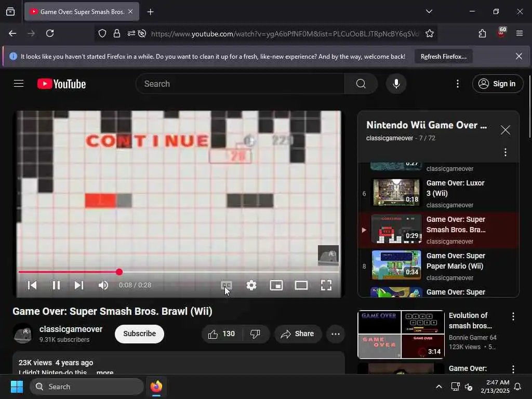Open playlist options three-dot menu

coord(505,152)
